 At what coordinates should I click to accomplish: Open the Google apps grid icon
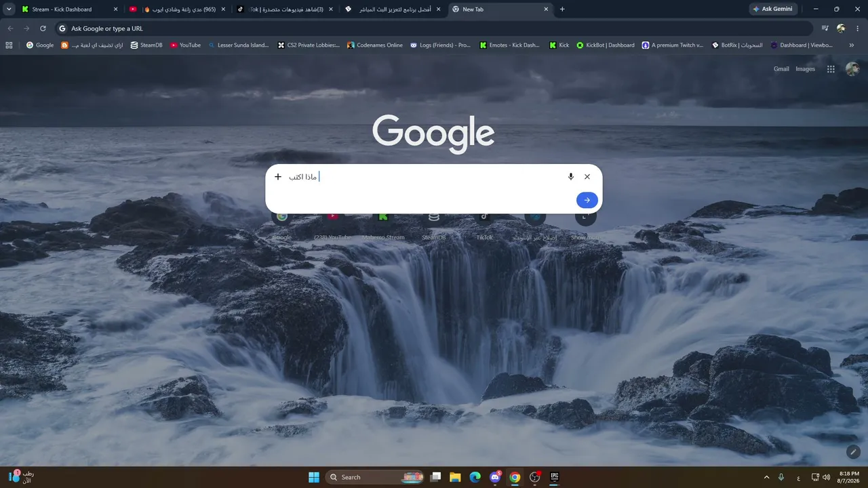(831, 69)
